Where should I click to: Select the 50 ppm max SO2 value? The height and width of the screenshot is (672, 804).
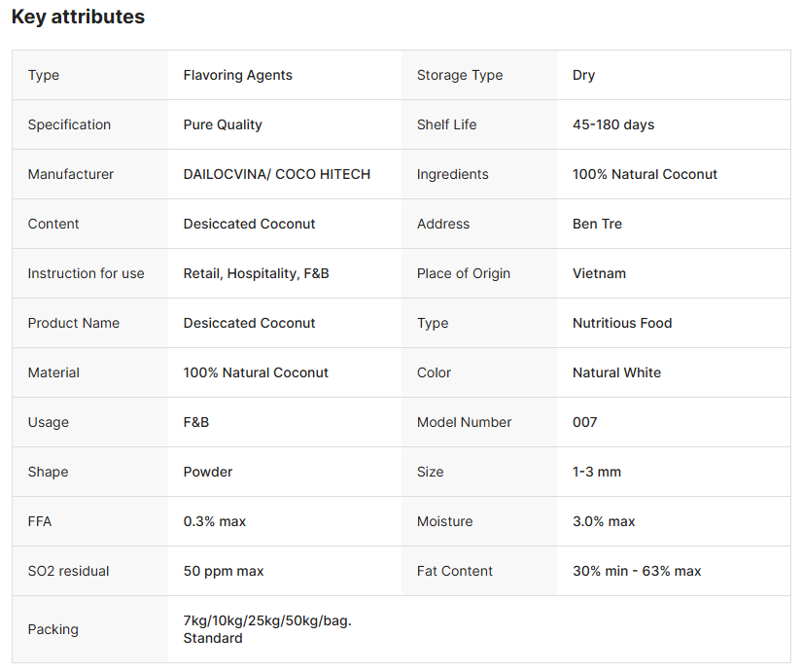(224, 571)
